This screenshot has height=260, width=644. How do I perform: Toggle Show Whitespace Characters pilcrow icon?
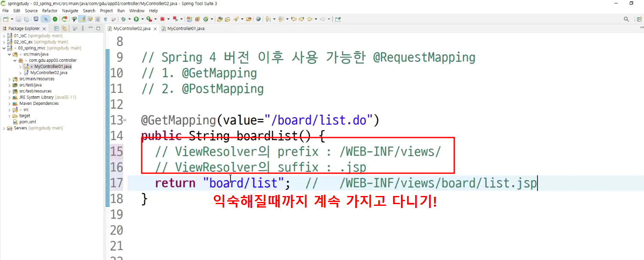click(105, 19)
